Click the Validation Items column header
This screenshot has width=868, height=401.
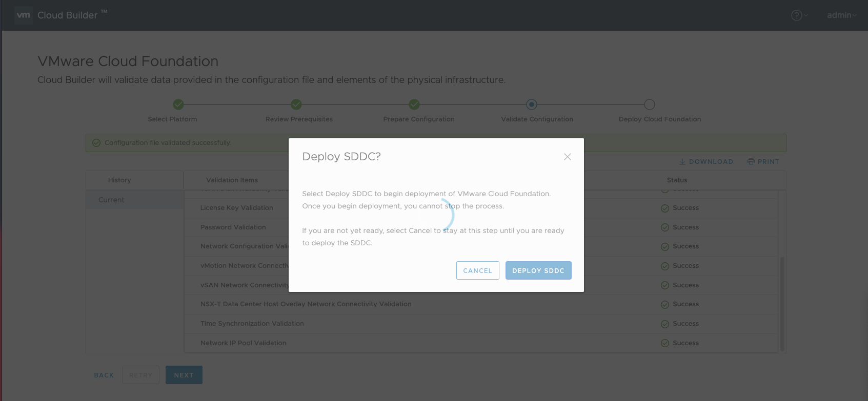(x=232, y=180)
